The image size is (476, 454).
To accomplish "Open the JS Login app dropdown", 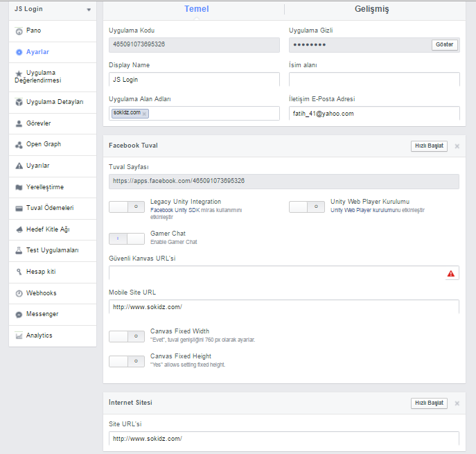I will tap(53, 9).
